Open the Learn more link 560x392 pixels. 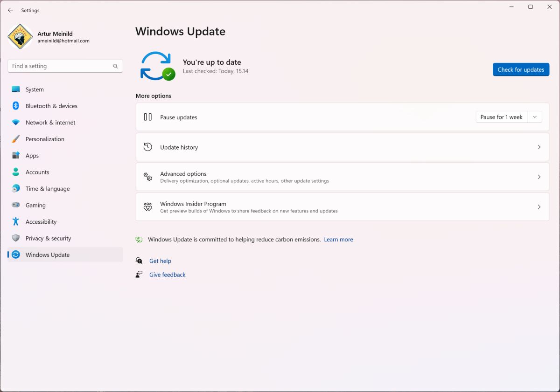pos(338,240)
